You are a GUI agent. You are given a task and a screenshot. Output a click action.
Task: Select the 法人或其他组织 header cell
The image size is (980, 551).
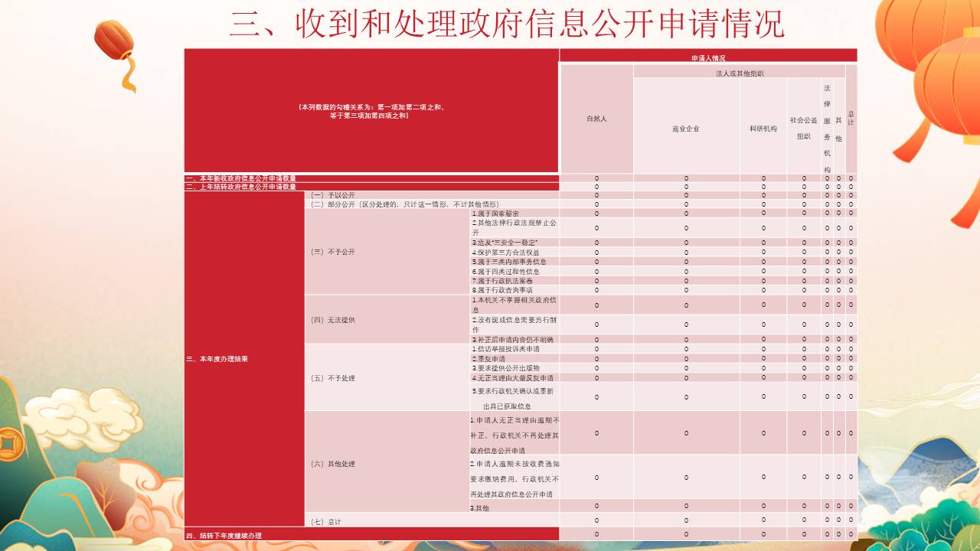point(739,73)
